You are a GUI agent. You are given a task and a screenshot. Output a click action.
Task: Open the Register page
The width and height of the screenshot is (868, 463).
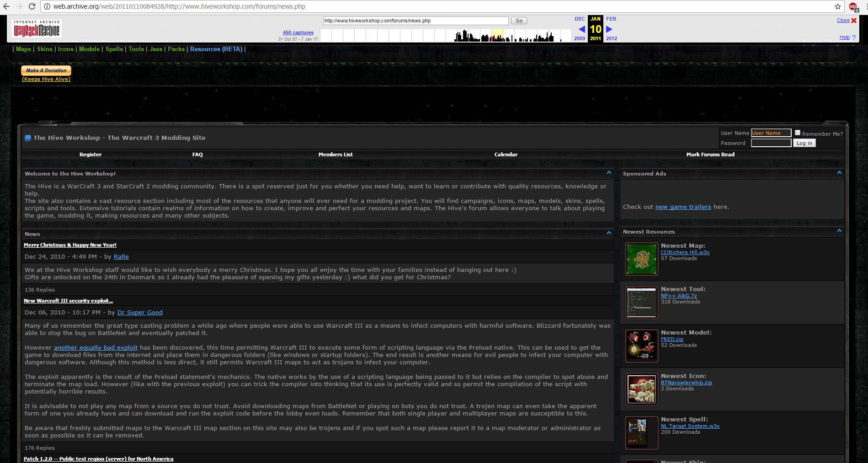[x=91, y=154]
